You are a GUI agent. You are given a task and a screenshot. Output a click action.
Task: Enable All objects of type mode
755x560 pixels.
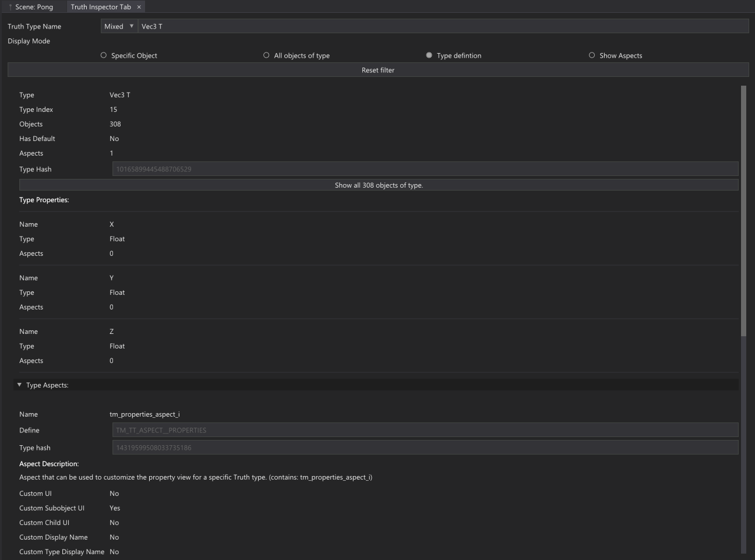(x=266, y=55)
